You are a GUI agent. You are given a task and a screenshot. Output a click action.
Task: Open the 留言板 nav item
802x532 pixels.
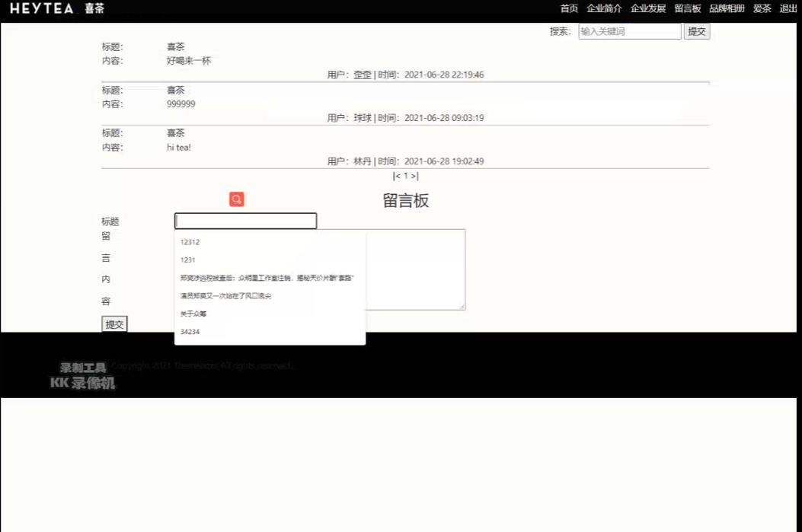tap(688, 8)
